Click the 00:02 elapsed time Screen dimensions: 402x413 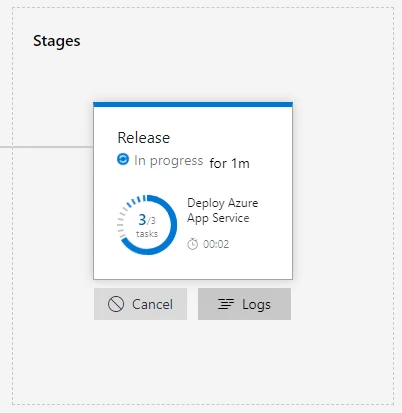click(216, 244)
